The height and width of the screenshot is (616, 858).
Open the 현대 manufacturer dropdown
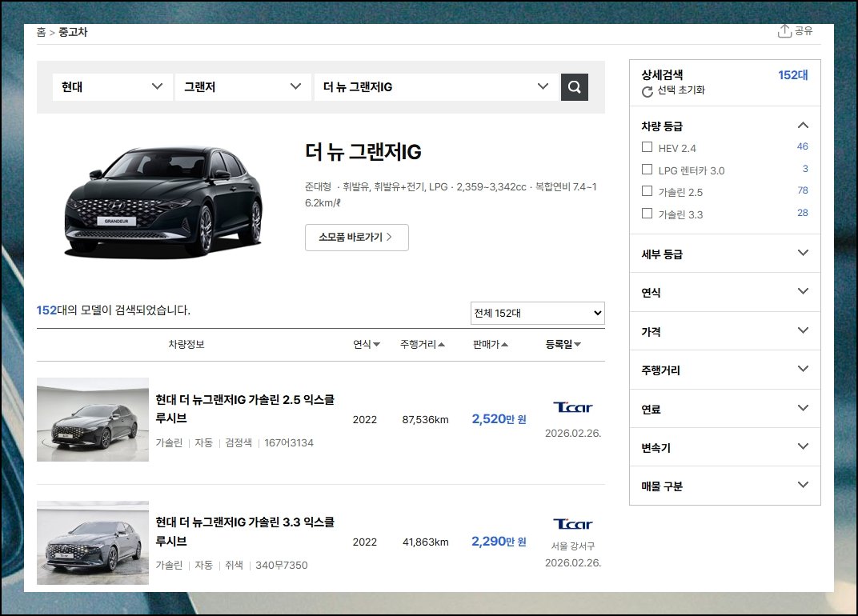click(113, 87)
